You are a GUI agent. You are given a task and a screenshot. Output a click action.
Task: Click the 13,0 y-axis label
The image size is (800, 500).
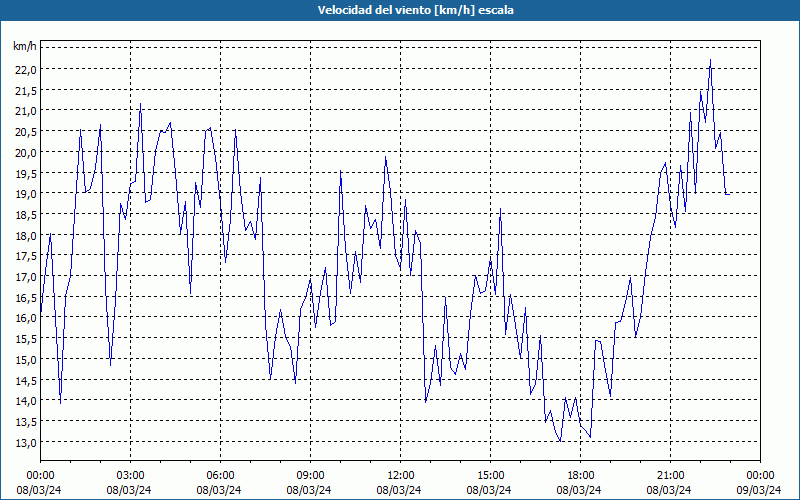[x=26, y=442]
